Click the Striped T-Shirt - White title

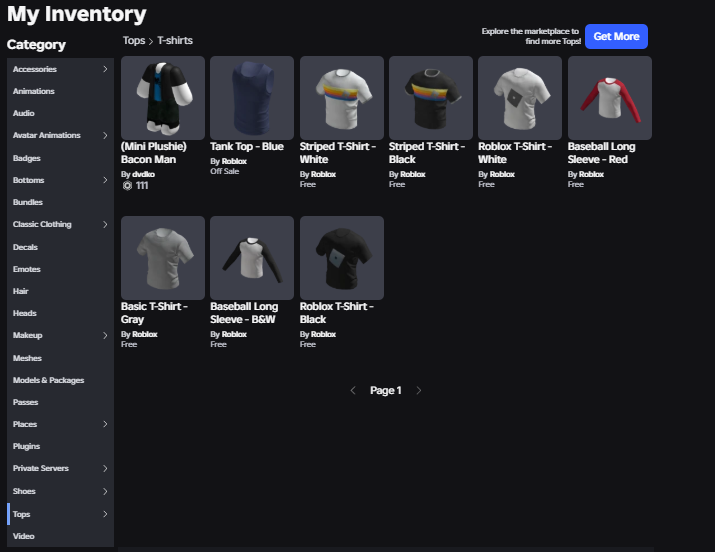point(337,153)
